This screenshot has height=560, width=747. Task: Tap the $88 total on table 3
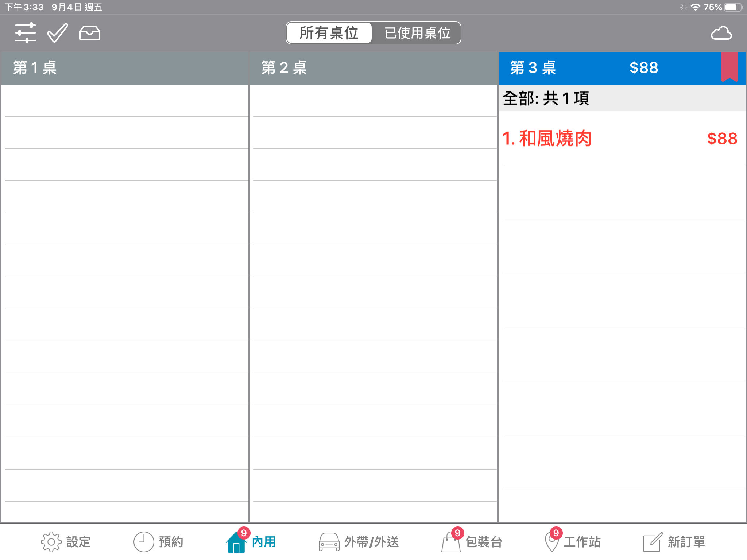click(x=644, y=68)
